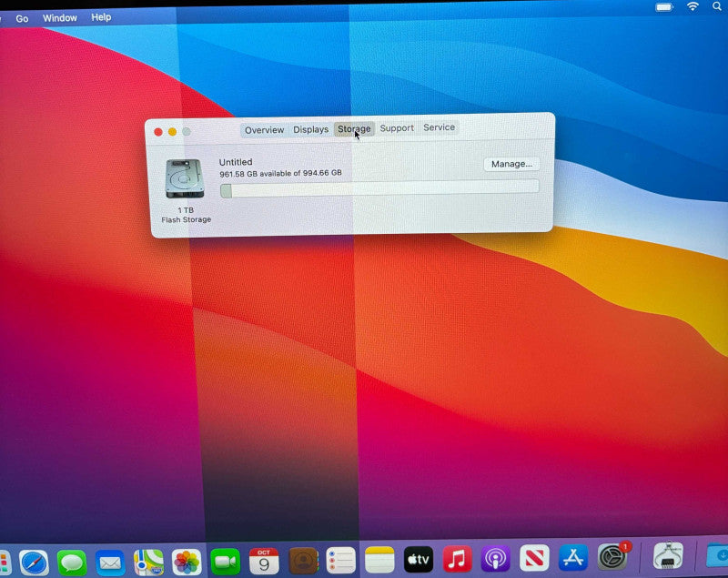
Task: Click the Wi-Fi status icon
Action: [693, 6]
